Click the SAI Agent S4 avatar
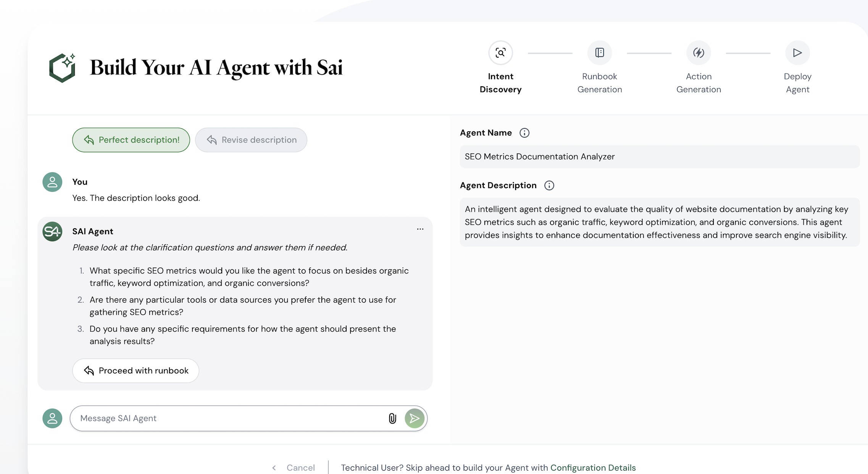 52,232
